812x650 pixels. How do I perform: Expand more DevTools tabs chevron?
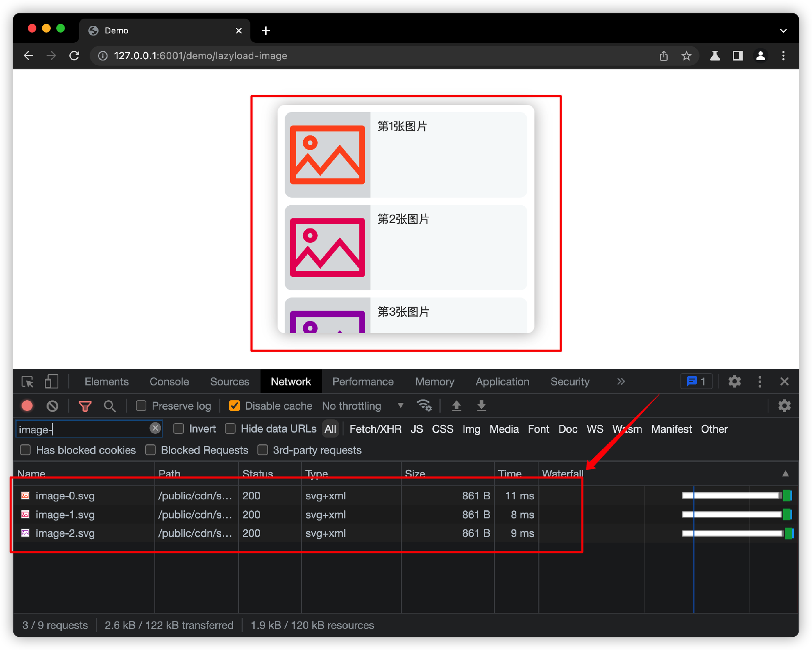point(620,382)
